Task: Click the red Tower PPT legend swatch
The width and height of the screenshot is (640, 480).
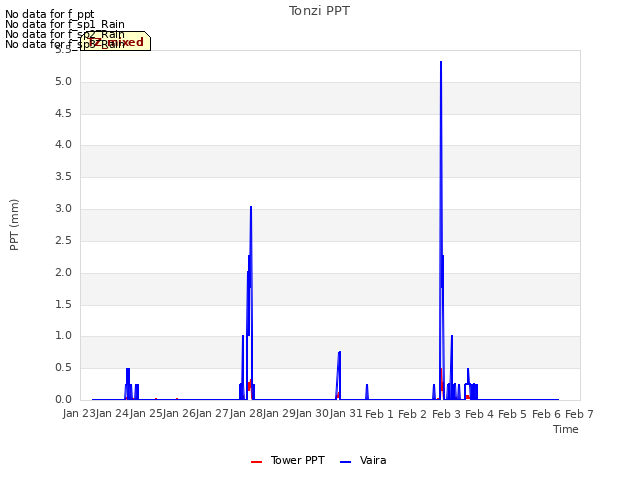Action: point(256,462)
